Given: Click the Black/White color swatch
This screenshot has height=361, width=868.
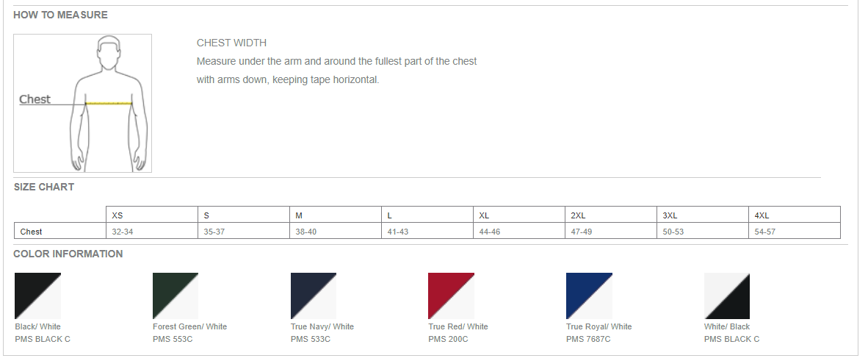Looking at the screenshot, I should pos(37,296).
